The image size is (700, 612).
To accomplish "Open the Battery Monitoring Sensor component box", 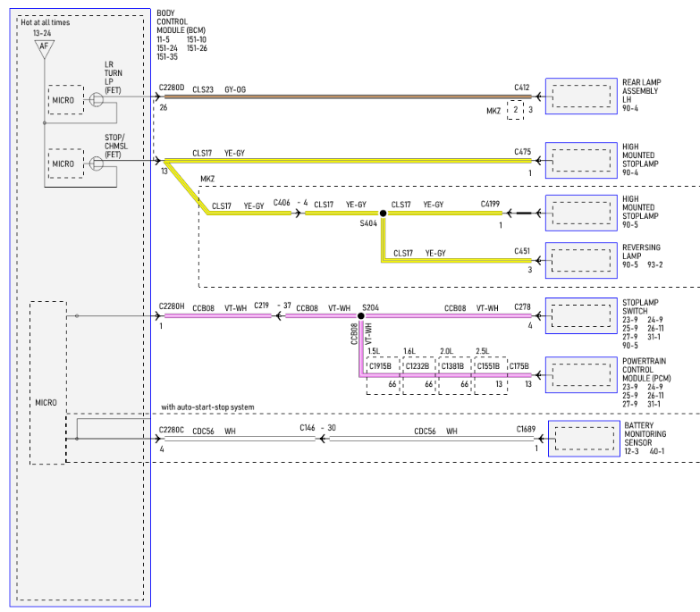I will pyautogui.click(x=584, y=439).
